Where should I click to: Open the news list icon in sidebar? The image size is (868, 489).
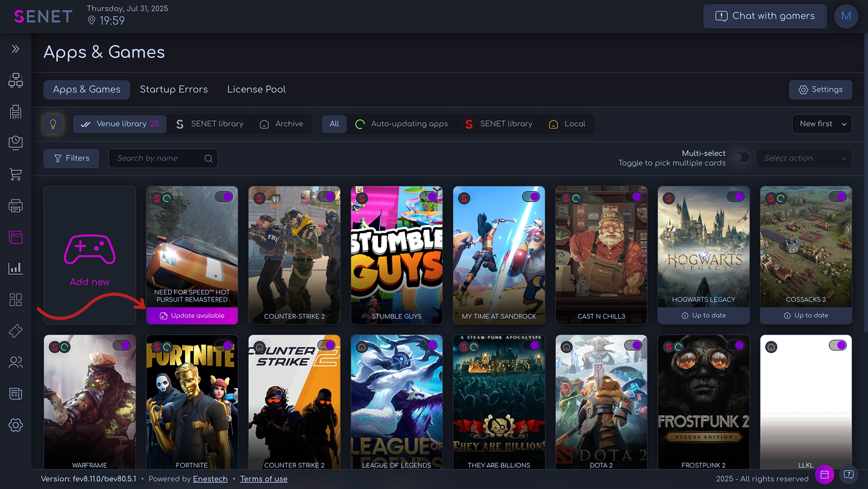pyautogui.click(x=16, y=394)
